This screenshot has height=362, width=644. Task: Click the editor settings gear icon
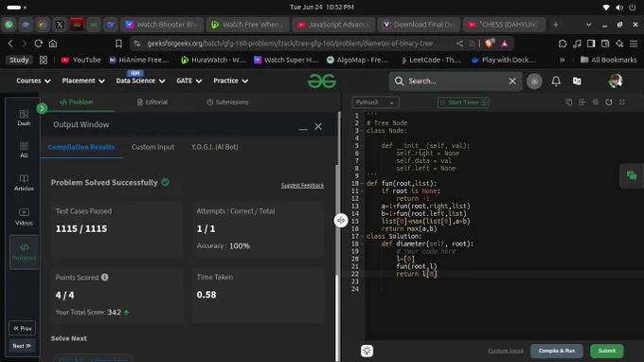[595, 102]
